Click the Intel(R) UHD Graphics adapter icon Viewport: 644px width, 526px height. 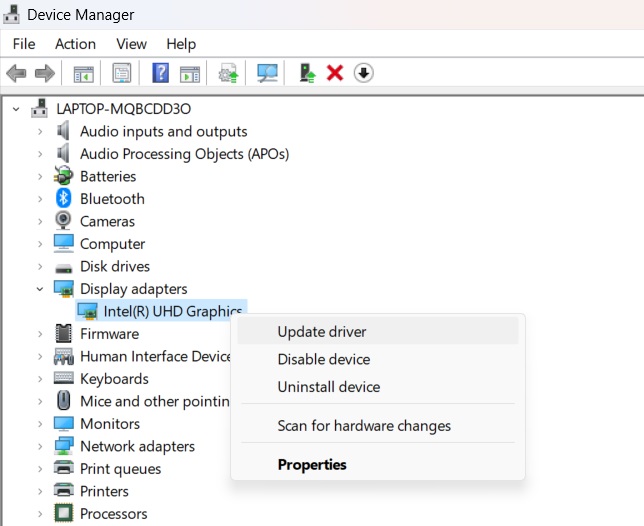(87, 311)
